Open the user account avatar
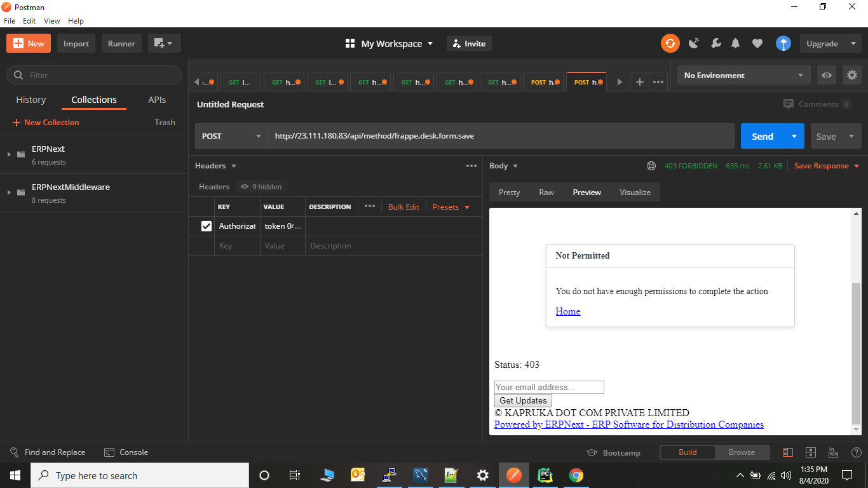This screenshot has height=488, width=868. coord(783,43)
